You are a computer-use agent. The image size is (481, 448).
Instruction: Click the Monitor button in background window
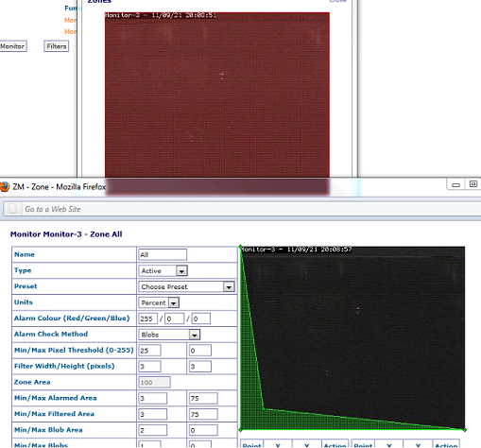[13, 46]
